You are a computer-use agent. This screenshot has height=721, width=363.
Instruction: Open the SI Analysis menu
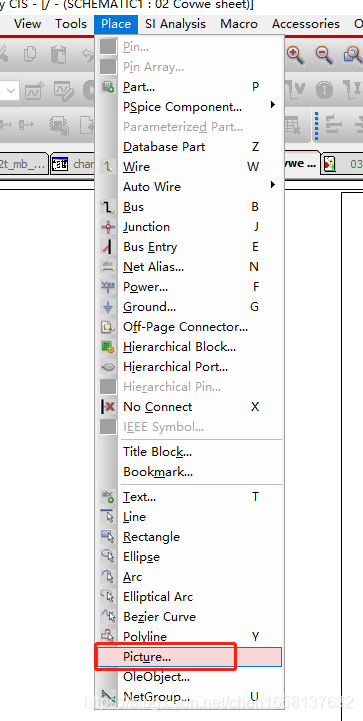click(x=176, y=23)
